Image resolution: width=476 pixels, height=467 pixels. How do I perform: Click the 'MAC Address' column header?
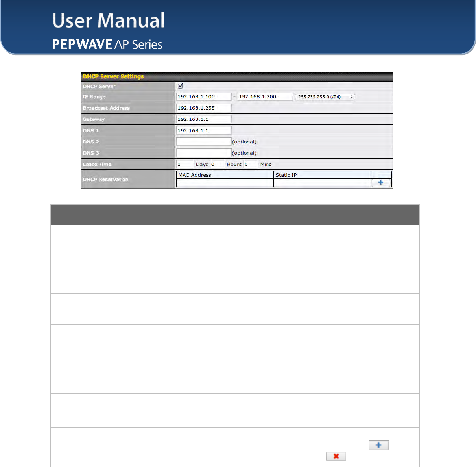point(195,175)
